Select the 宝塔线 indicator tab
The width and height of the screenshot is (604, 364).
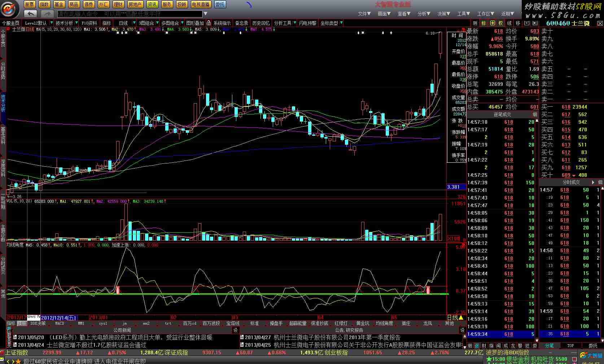[x=233, y=323]
